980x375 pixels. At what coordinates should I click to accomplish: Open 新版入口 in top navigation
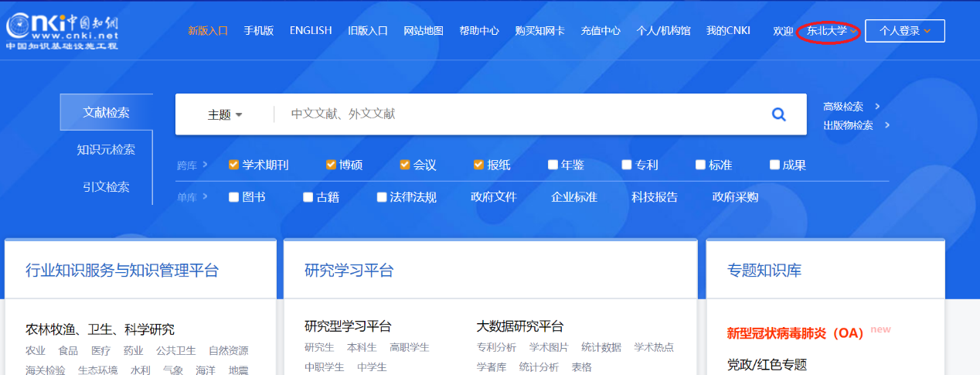208,31
